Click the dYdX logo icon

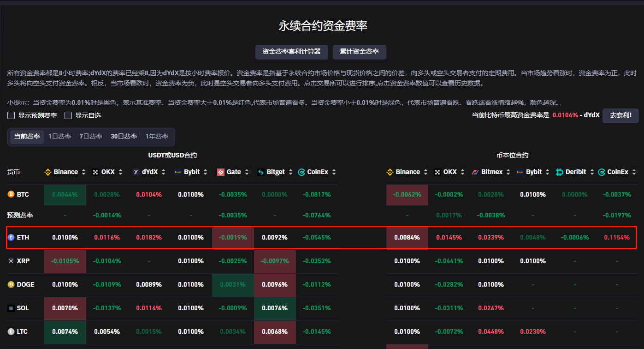click(x=136, y=172)
